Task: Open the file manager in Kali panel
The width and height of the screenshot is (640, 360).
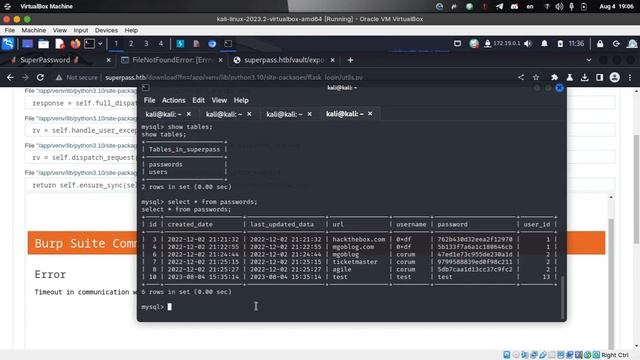Action: click(x=43, y=44)
